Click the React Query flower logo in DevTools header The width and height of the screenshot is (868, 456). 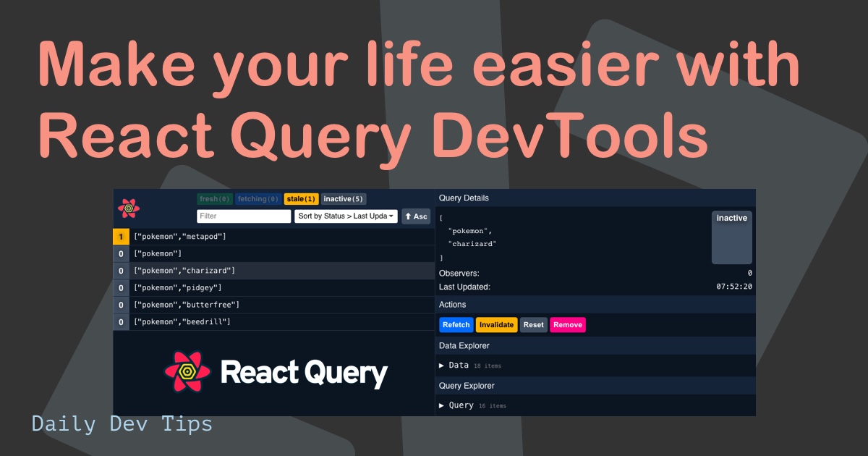coord(130,208)
